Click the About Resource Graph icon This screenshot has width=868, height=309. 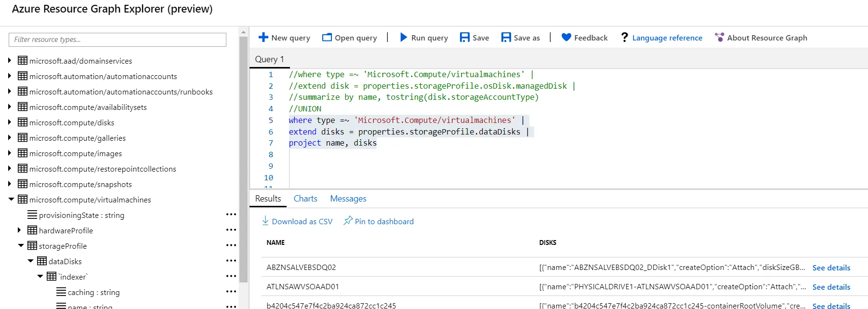point(719,37)
